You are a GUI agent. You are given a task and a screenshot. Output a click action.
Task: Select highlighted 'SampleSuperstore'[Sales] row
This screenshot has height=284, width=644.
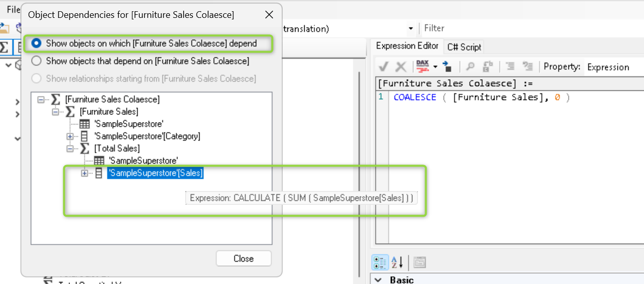point(155,174)
